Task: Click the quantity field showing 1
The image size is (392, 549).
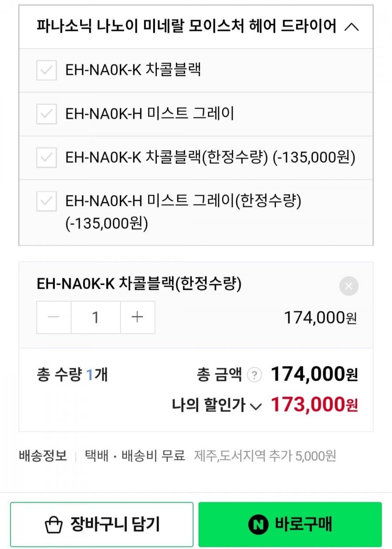Action: [95, 317]
